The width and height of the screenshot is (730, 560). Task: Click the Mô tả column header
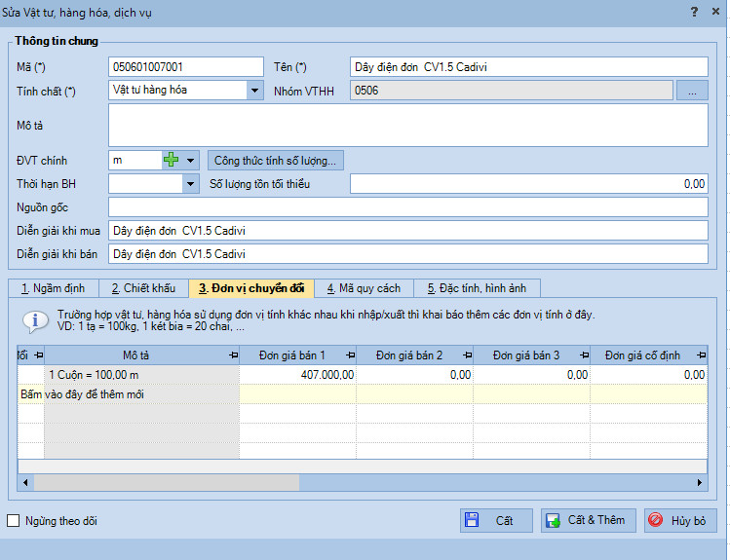[141, 355]
